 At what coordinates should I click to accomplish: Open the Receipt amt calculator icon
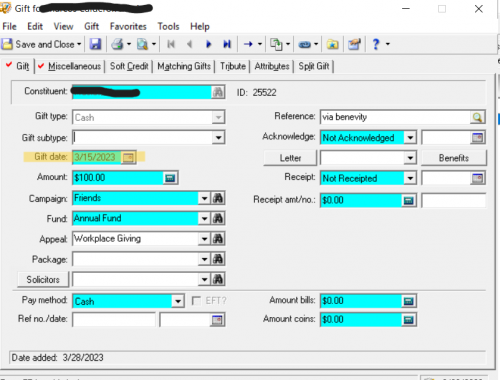click(x=408, y=200)
